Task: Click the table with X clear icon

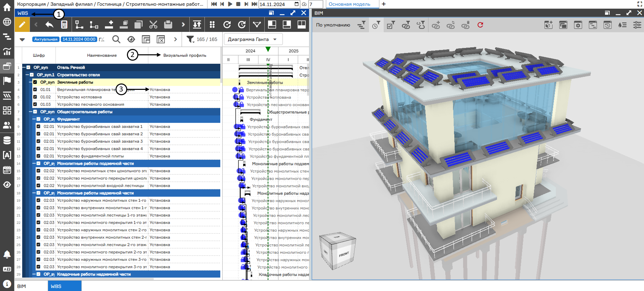Action: coord(161,39)
